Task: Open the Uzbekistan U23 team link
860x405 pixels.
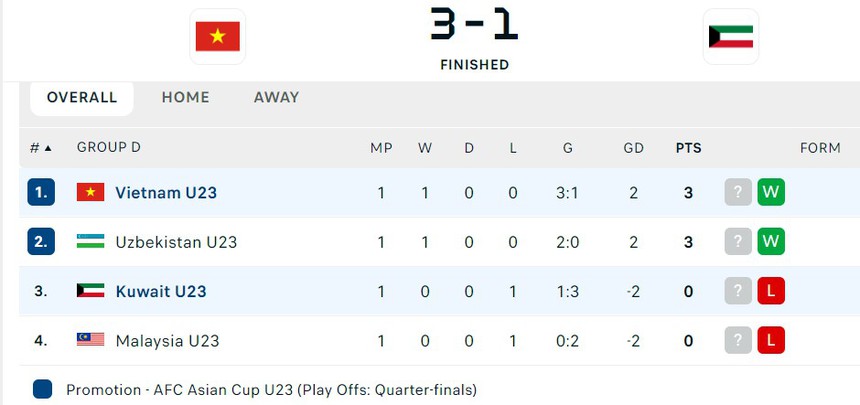Action: click(176, 242)
